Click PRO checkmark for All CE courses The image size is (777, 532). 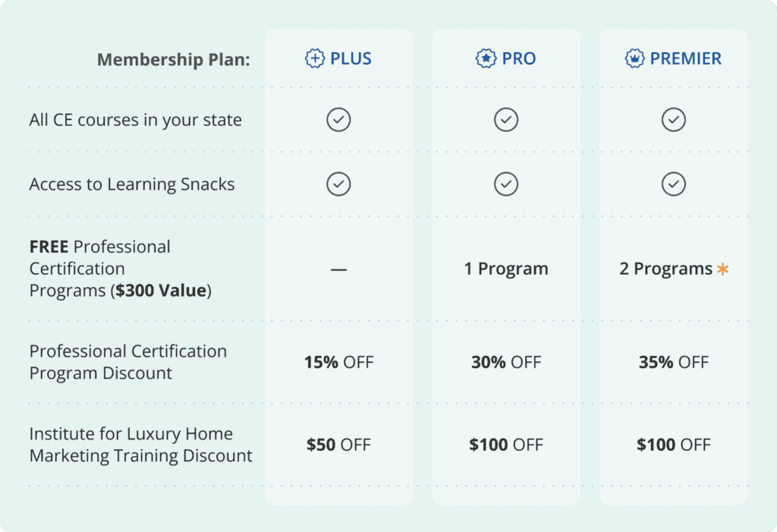[506, 120]
